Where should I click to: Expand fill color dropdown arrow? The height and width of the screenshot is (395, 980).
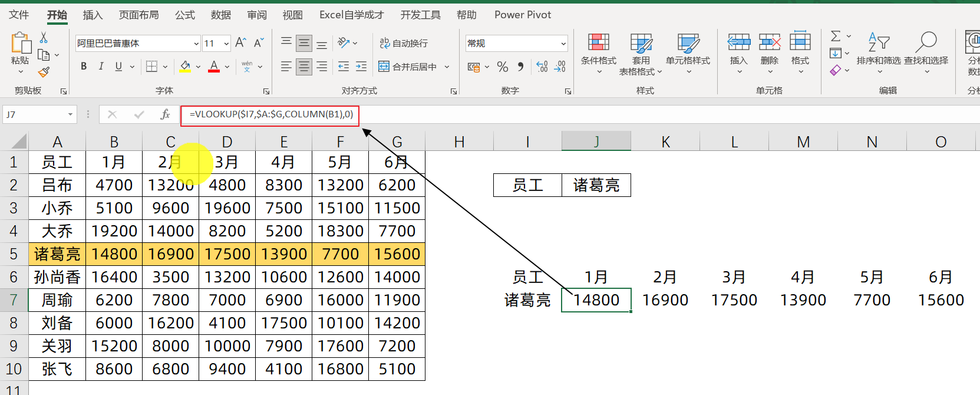[199, 67]
